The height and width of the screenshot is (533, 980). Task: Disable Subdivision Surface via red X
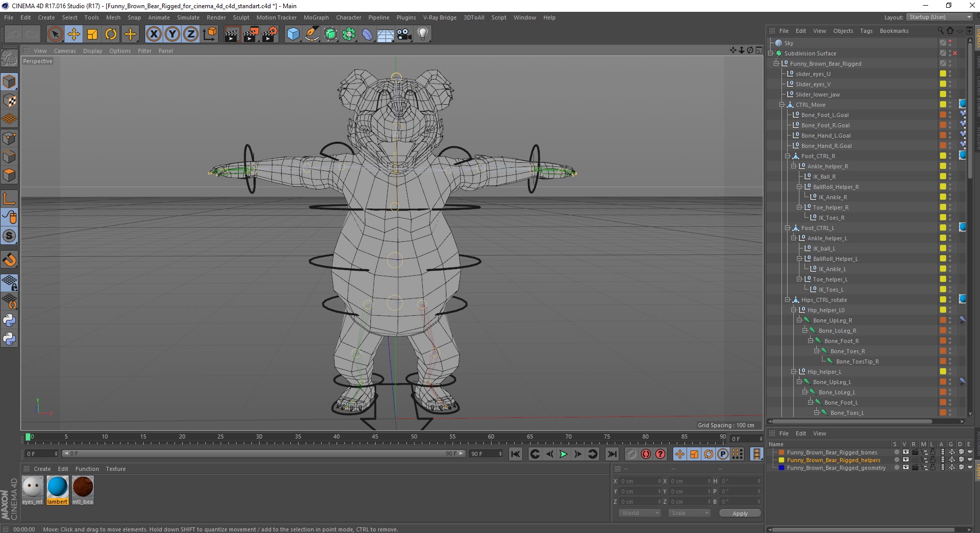[x=955, y=53]
